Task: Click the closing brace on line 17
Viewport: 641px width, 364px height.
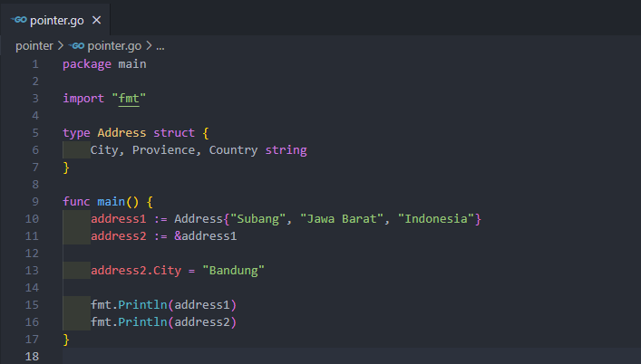Action: click(66, 340)
